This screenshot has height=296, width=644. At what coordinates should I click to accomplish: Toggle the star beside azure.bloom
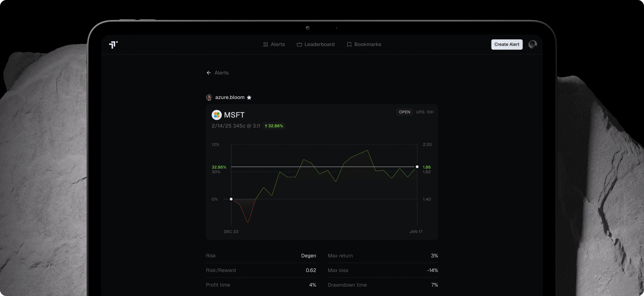pyautogui.click(x=249, y=97)
